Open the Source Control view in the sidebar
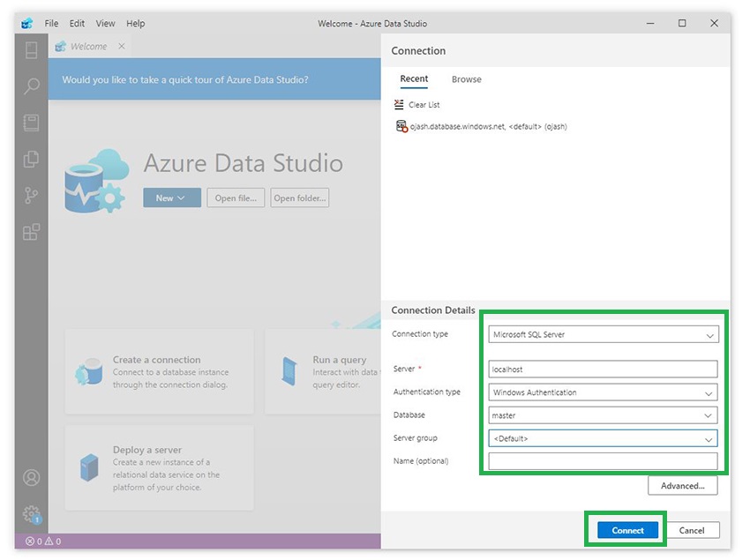 point(31,196)
